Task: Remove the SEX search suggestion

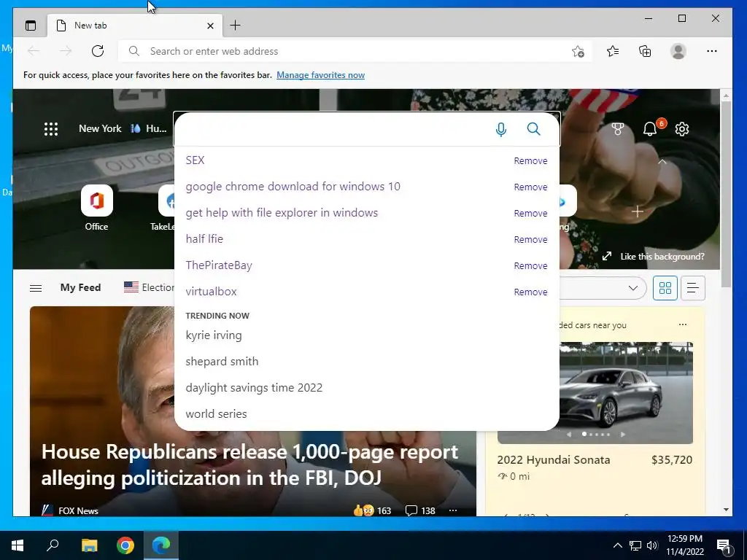Action: click(x=530, y=161)
